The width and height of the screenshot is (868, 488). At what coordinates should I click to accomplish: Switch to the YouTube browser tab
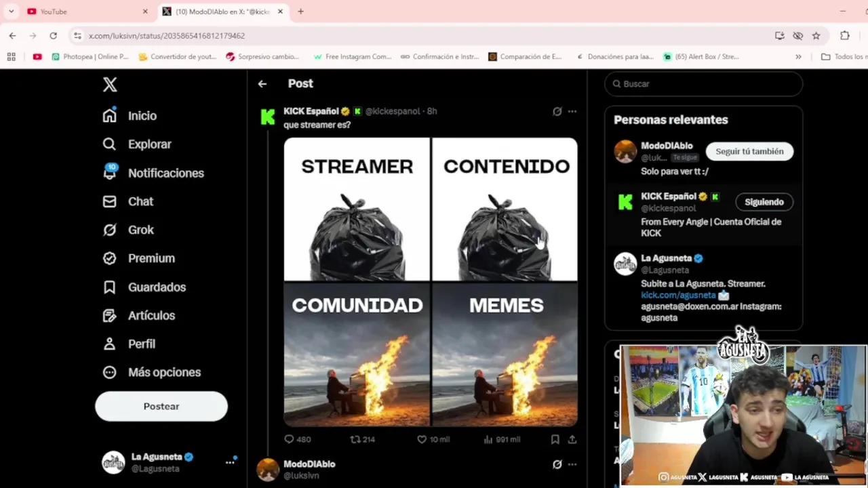(86, 12)
